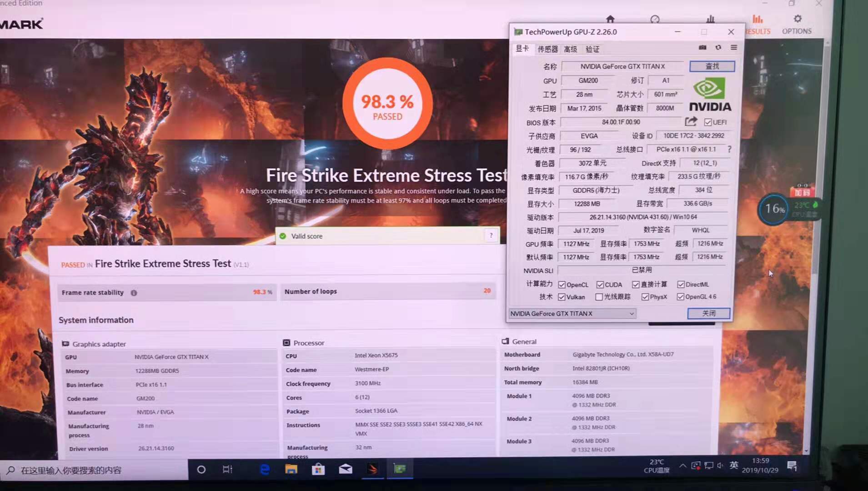Open the GPU-Z hamburger menu
The image size is (868, 491).
(x=734, y=47)
